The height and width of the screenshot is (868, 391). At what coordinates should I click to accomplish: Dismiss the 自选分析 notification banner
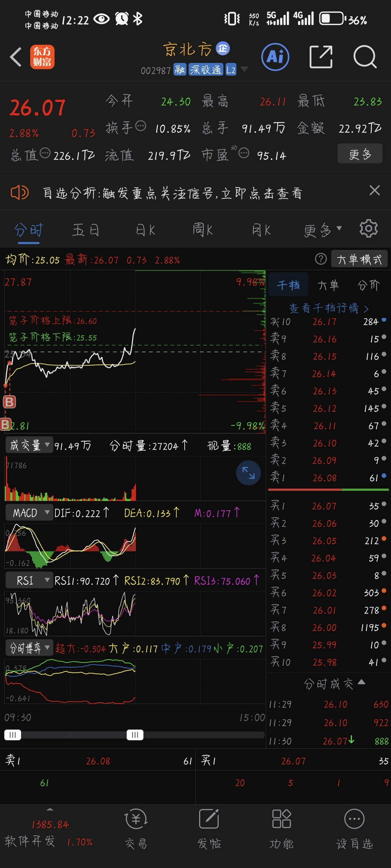tap(374, 190)
